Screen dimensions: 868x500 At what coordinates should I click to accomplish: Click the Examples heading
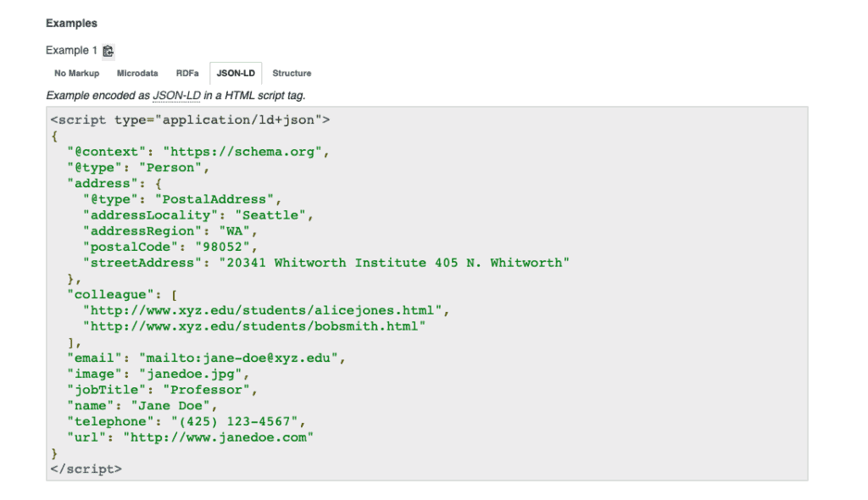[71, 23]
